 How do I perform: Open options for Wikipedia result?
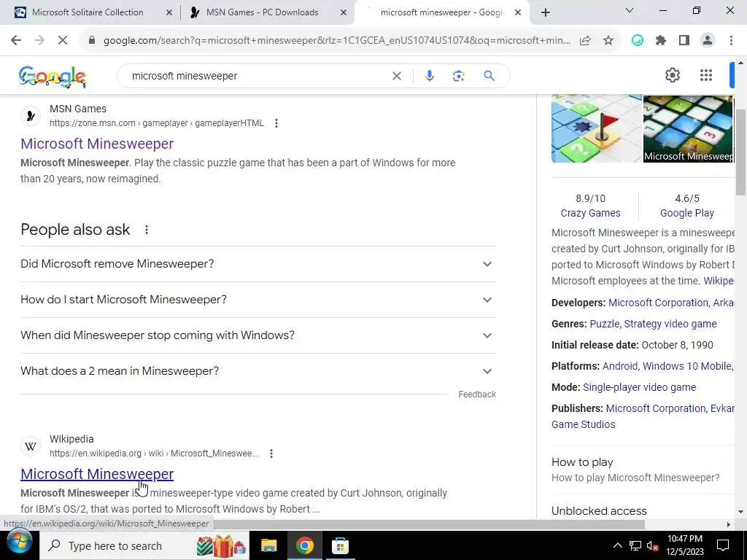tap(271, 454)
